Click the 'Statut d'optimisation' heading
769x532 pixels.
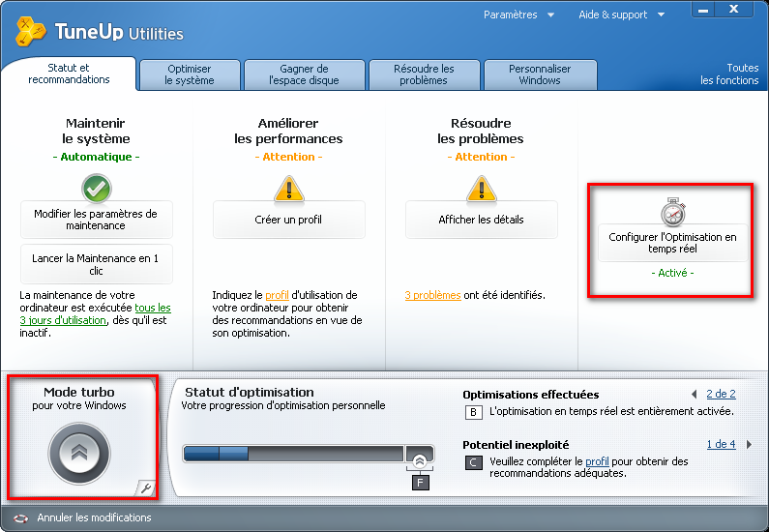250,393
